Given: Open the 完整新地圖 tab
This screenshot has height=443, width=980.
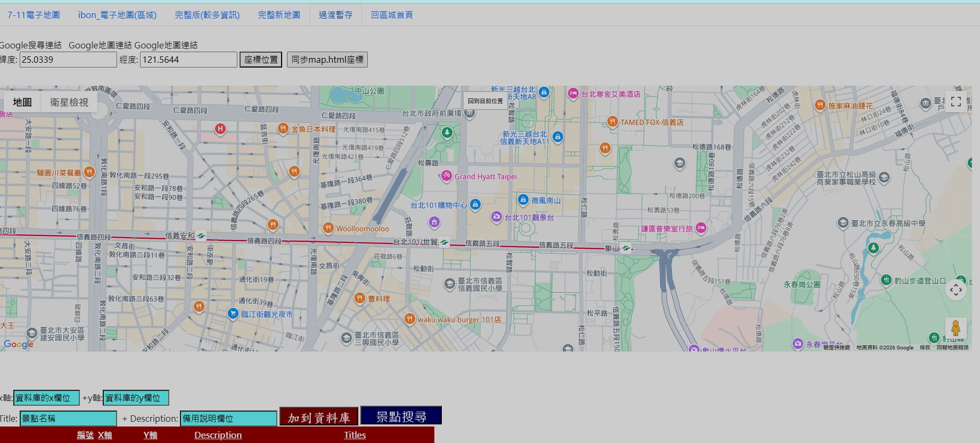Looking at the screenshot, I should (279, 15).
